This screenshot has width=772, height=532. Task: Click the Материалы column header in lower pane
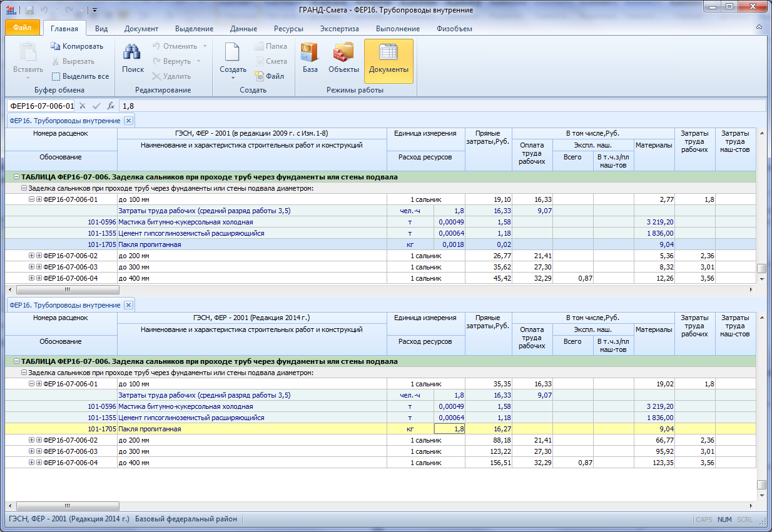654,329
